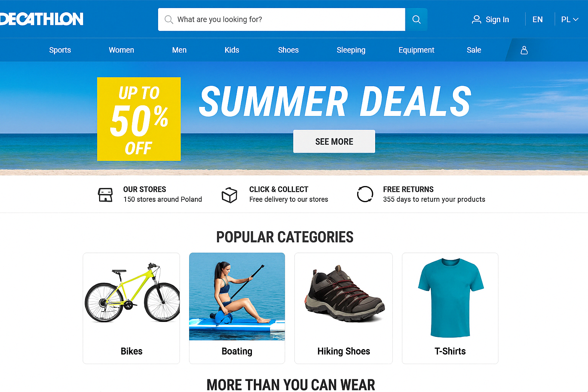Click the Free Returns circular arrows icon

click(365, 194)
